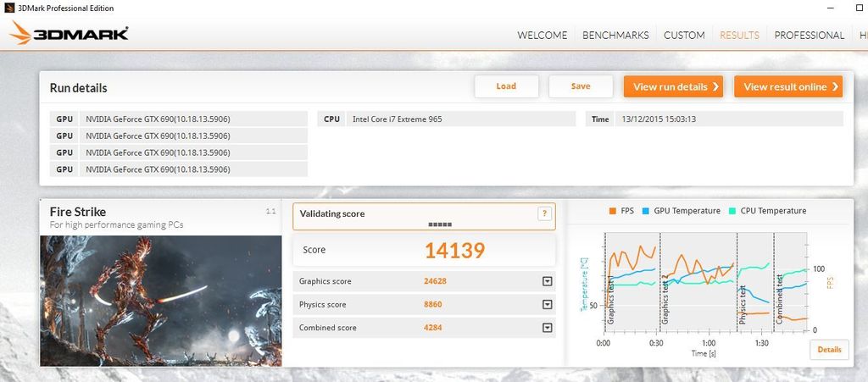
Task: Click the Combined score value 4284
Action: point(433,328)
